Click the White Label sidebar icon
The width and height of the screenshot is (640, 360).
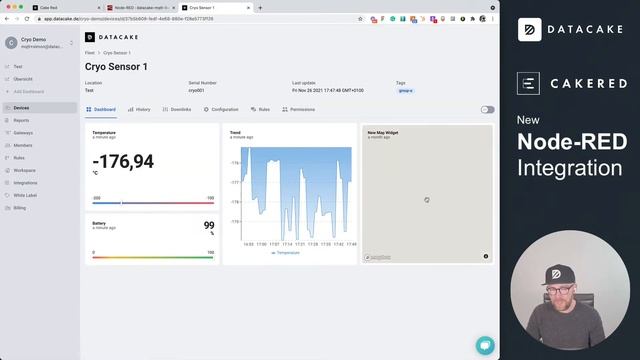[7, 196]
